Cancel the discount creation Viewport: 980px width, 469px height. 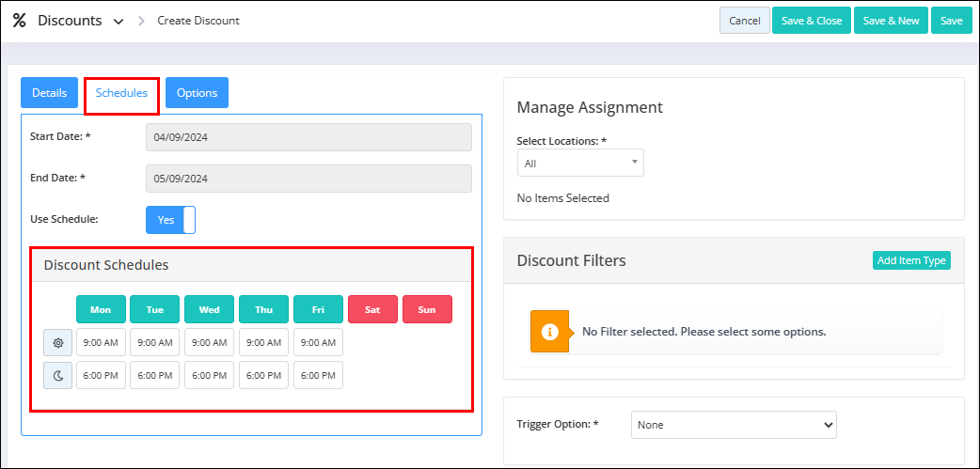tap(745, 21)
